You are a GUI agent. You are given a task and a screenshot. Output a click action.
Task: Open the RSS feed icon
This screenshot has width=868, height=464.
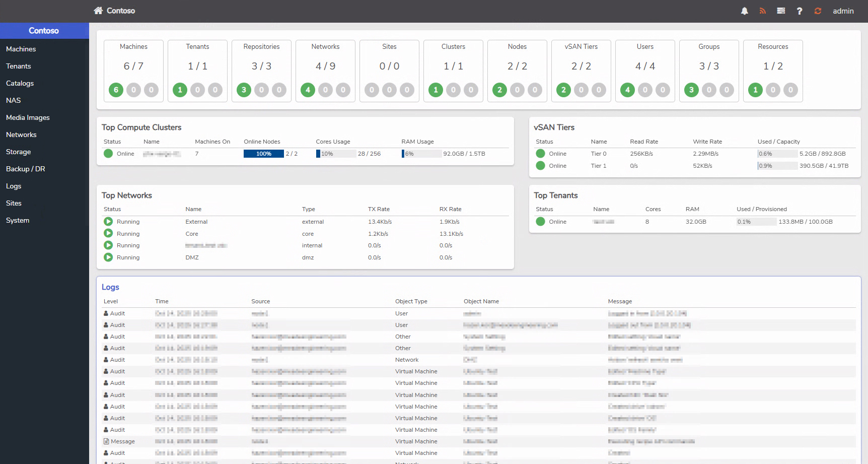(762, 11)
